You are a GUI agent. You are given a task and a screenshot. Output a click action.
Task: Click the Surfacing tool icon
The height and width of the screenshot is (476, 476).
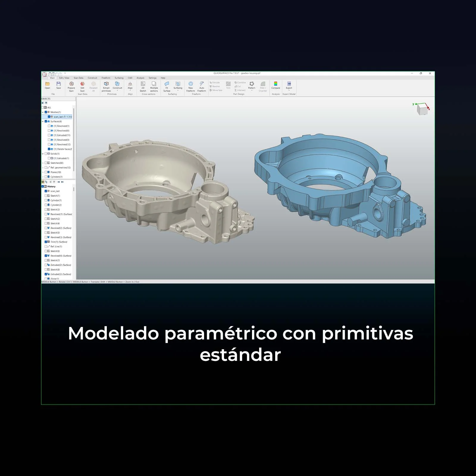coord(178,84)
